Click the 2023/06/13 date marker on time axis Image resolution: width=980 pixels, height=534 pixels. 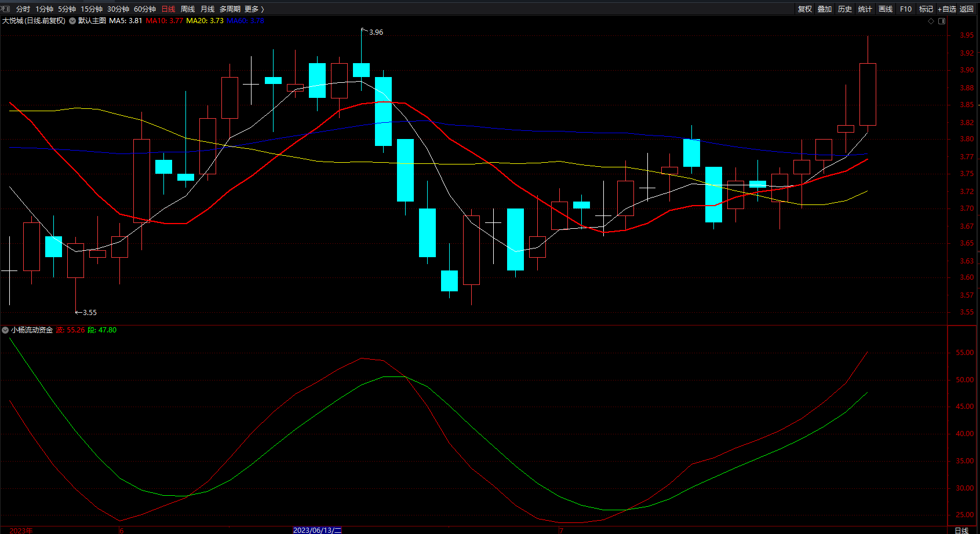point(318,530)
